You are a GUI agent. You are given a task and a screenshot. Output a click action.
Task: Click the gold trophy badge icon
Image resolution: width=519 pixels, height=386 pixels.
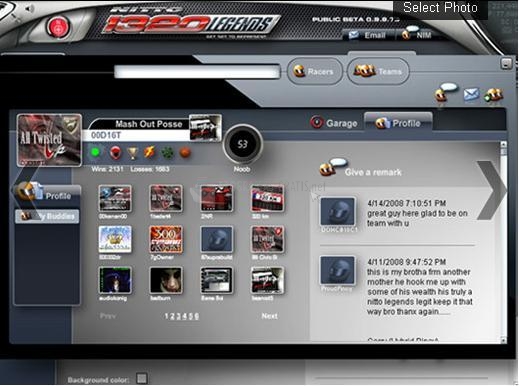133,153
